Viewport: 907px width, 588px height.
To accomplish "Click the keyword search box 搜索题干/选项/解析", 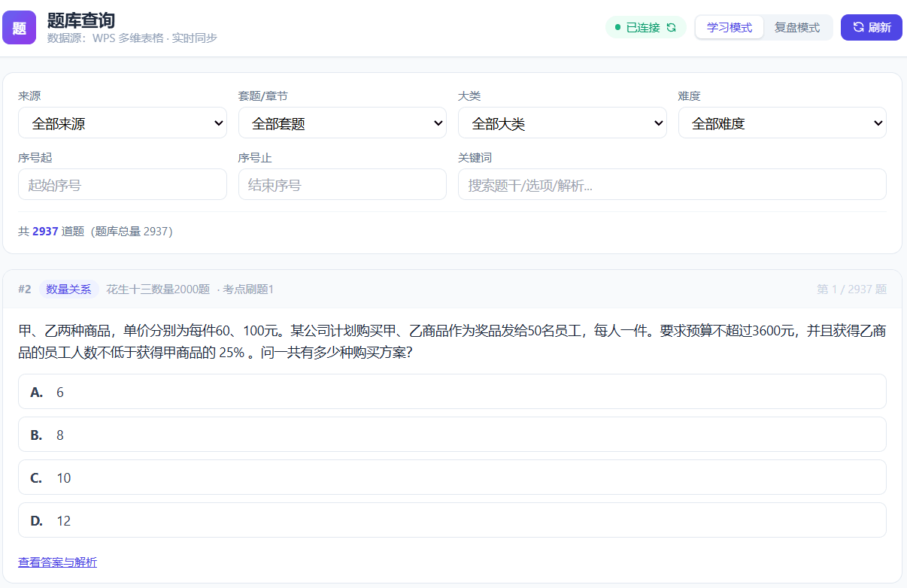I will click(x=672, y=184).
